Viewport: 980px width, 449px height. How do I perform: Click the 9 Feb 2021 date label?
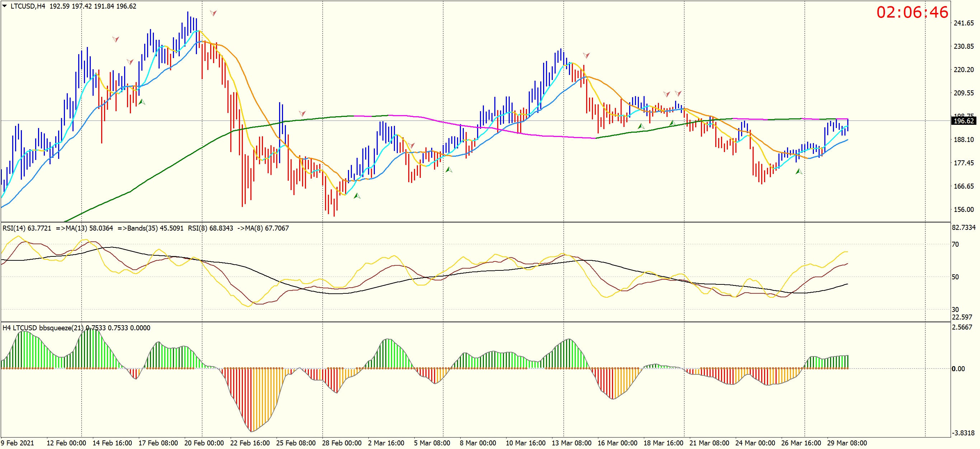[x=18, y=443]
